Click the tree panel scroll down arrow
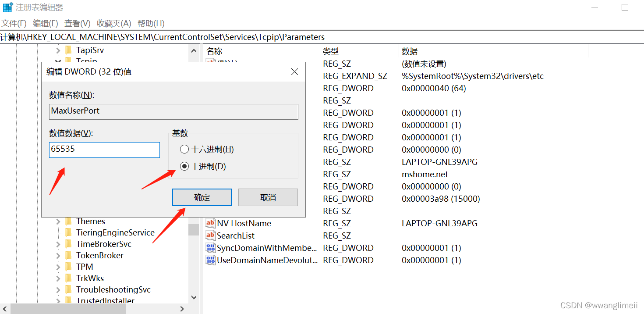Image resolution: width=644 pixels, height=314 pixels. [194, 297]
